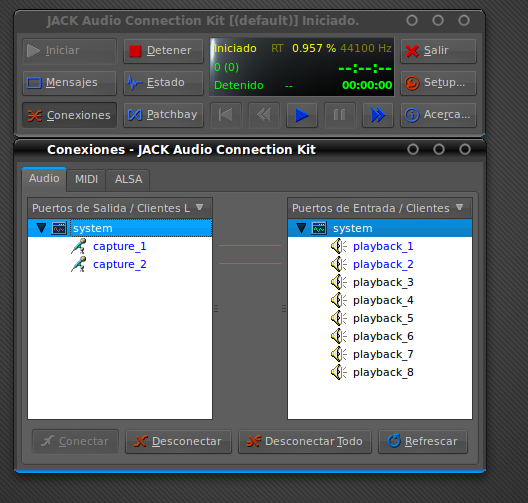Click the microphone icon of capture_2
The width and height of the screenshot is (528, 503).
(x=78, y=265)
